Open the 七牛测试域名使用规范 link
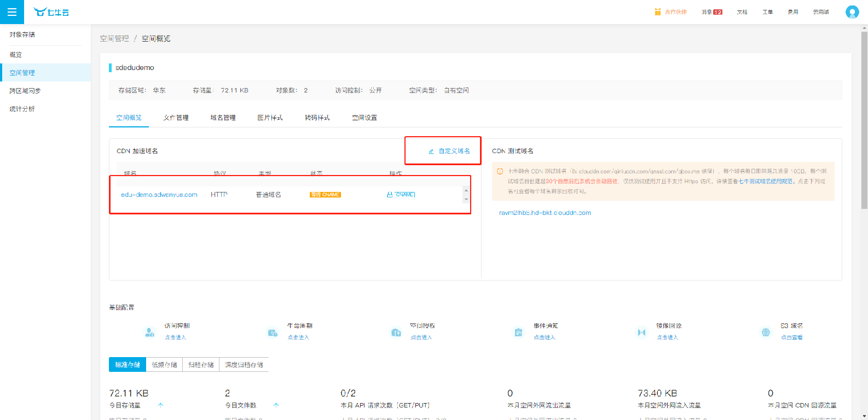 click(x=766, y=181)
